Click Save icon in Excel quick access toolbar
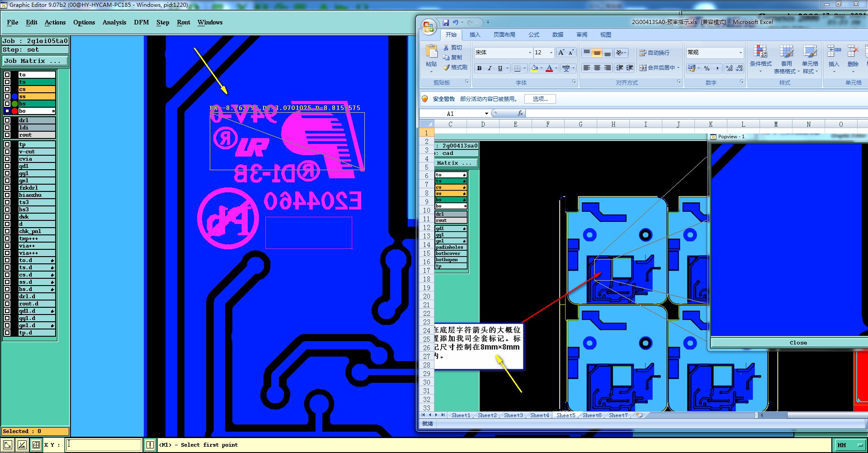Screen dimensions: 868x453 click(x=446, y=22)
